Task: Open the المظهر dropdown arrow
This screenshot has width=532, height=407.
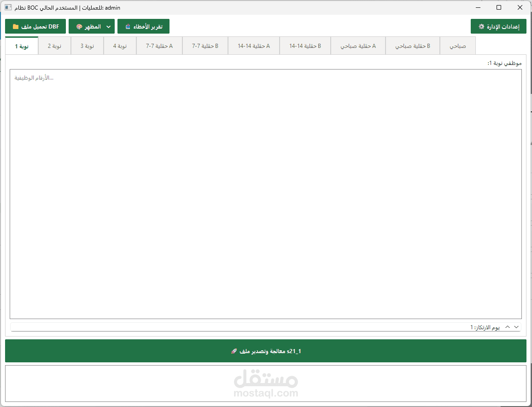Action: tap(108, 27)
